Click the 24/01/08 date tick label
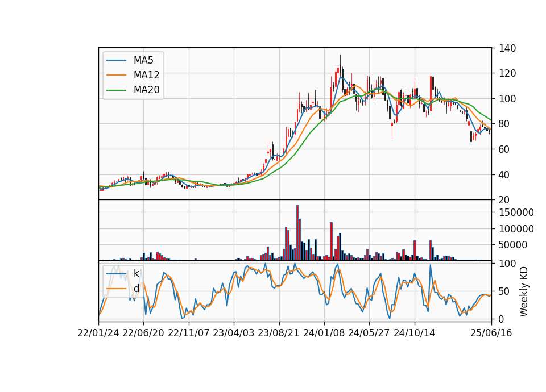This screenshot has width=546, height=392. click(324, 333)
